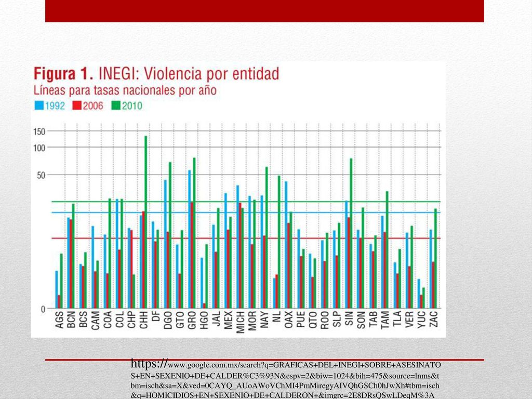The width and height of the screenshot is (532, 399).
Task: Click the 'VER' axis label
Action: pos(409,320)
